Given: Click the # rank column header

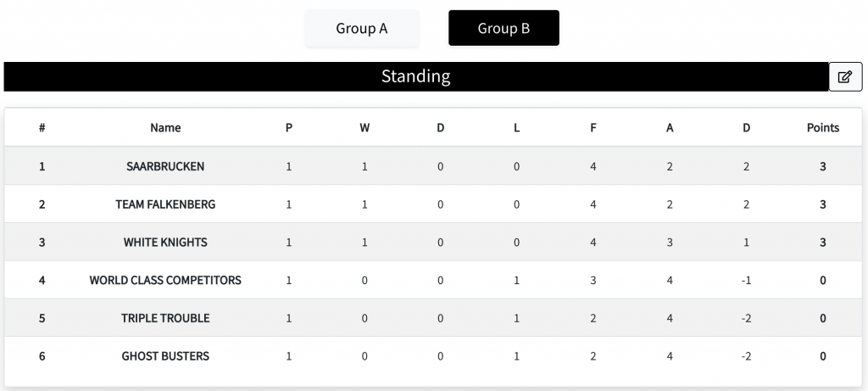Looking at the screenshot, I should (x=42, y=128).
